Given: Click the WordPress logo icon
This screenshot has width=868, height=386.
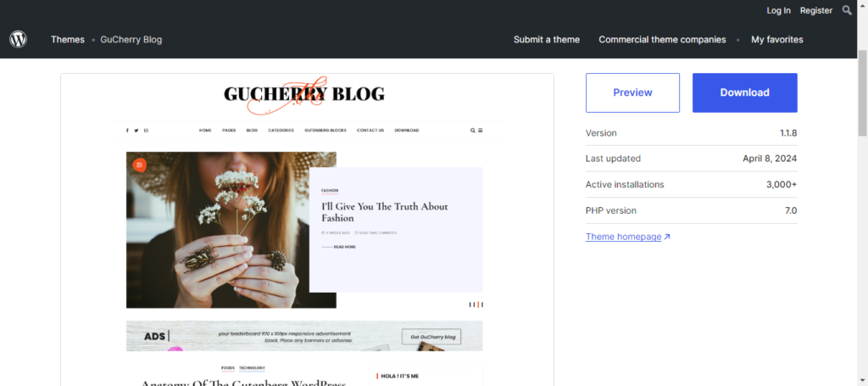Looking at the screenshot, I should pyautogui.click(x=19, y=39).
